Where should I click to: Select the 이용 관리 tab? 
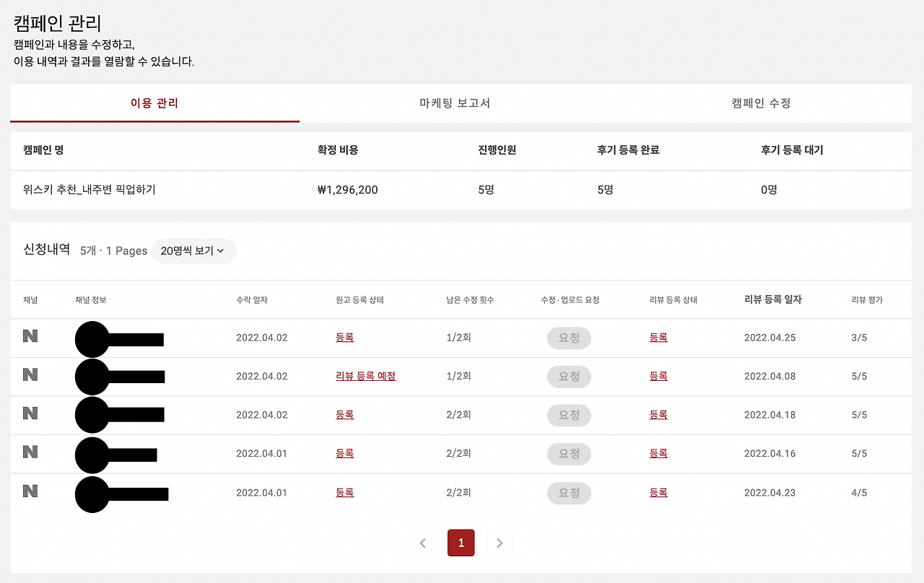[154, 103]
